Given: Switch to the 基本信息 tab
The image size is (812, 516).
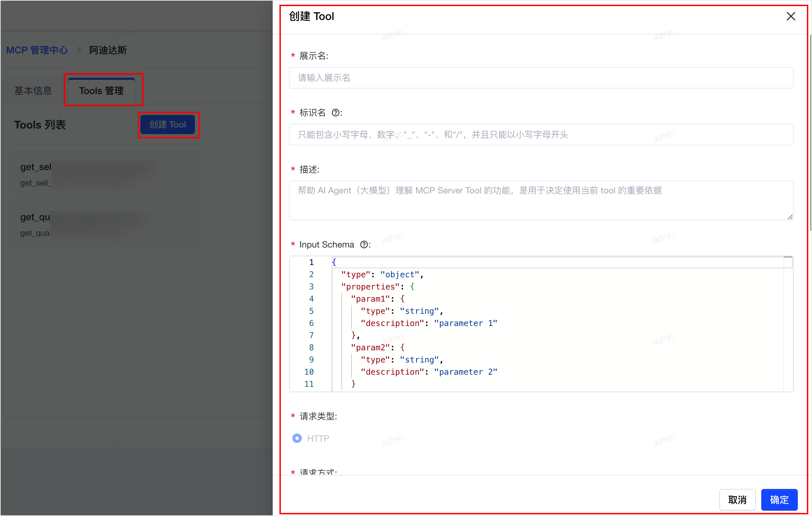Looking at the screenshot, I should pyautogui.click(x=33, y=91).
